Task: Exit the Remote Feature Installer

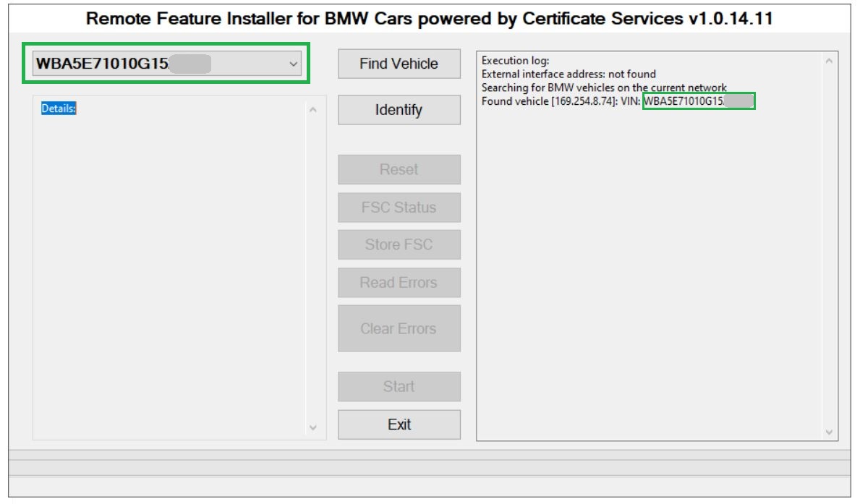Action: tap(399, 424)
